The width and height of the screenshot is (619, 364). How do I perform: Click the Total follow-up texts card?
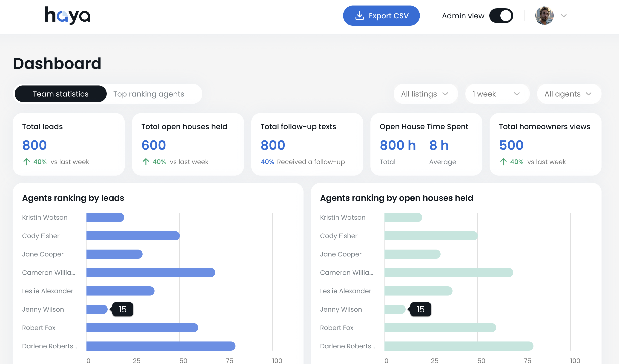point(307,144)
